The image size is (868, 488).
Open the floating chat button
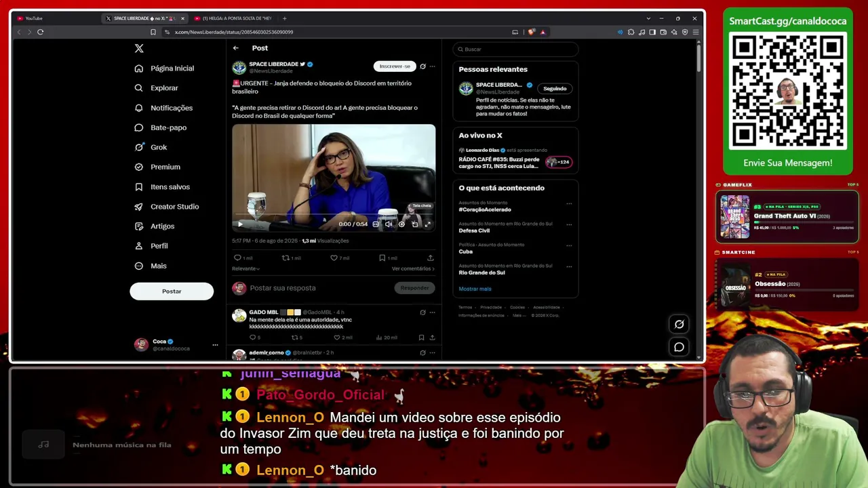[x=679, y=347]
